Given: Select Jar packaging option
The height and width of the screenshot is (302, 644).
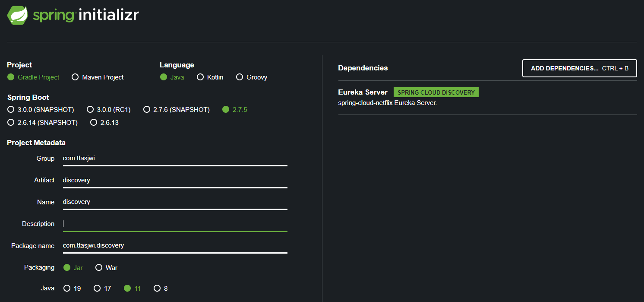Looking at the screenshot, I should click(x=73, y=268).
